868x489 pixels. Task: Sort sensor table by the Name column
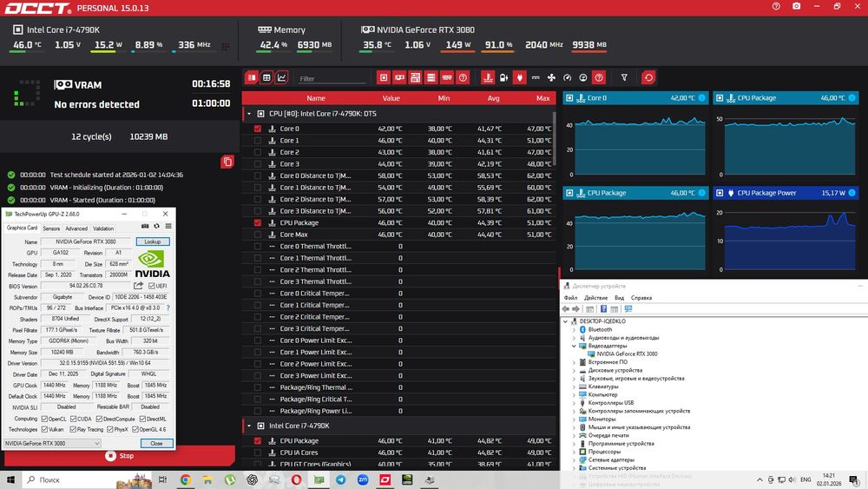pos(316,98)
